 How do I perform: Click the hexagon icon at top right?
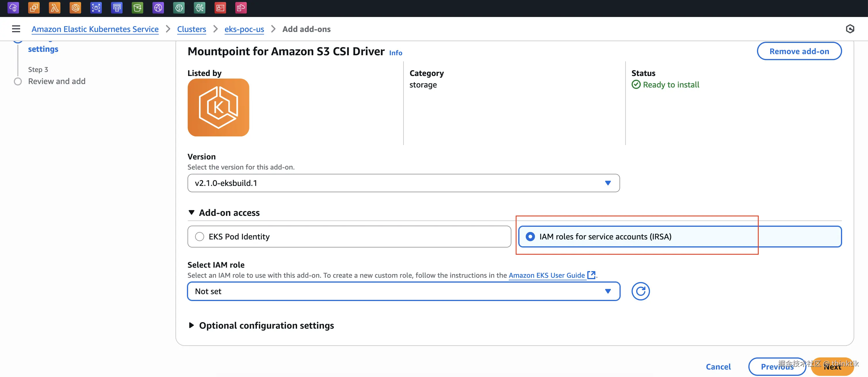(x=850, y=29)
